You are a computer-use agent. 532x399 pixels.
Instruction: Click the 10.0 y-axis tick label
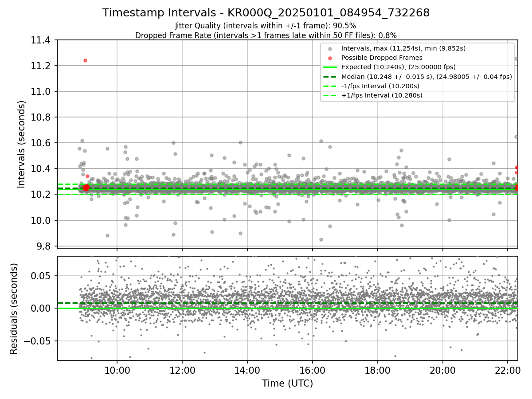(42, 220)
